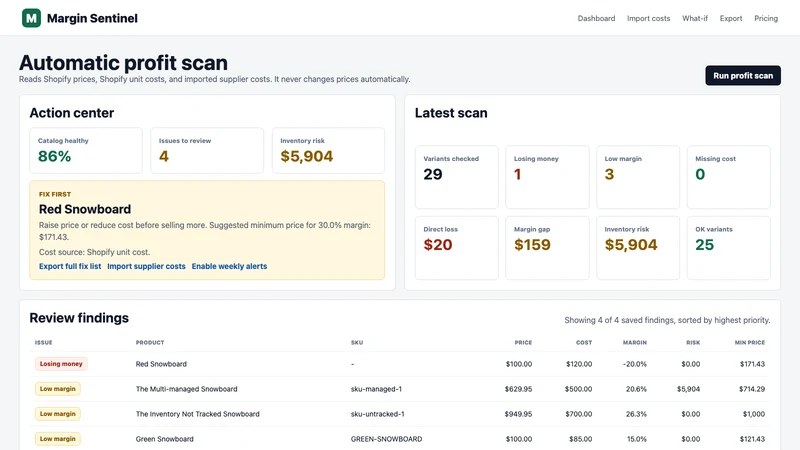Click the Margin gap $159 tile
Screen dimensions: 800x450
click(x=547, y=248)
